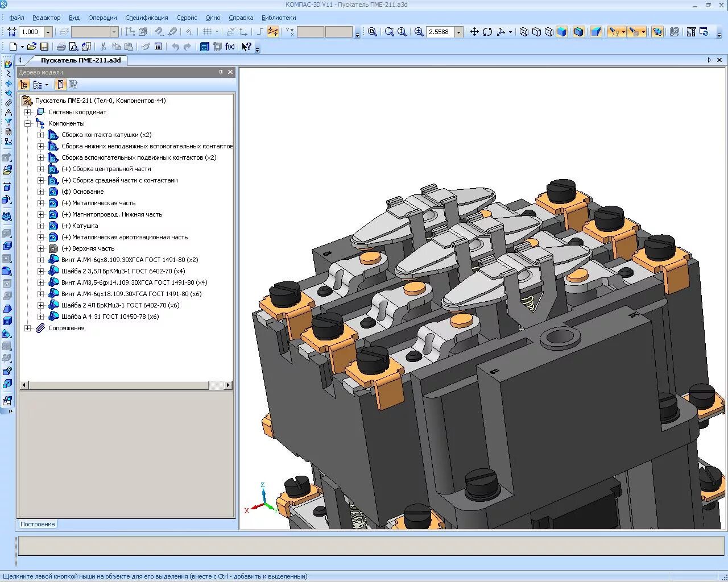The image size is (728, 582).
Task: Open the zoom factor 2.5588 dropdown
Action: (x=458, y=32)
